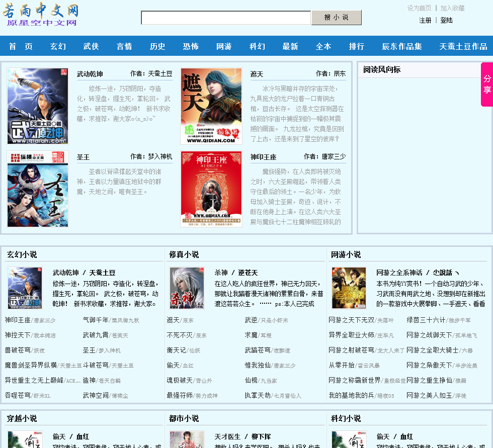Open 衡天记 novel link
493x448 pixels.
click(x=177, y=350)
